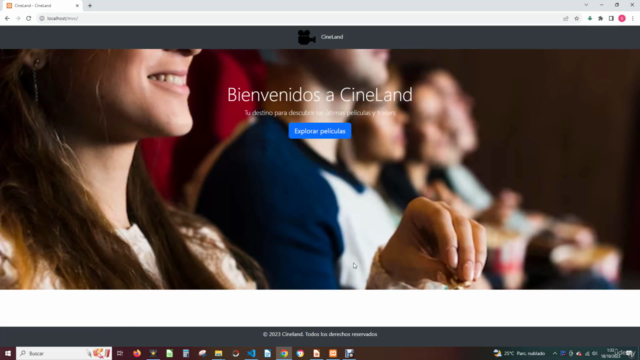Open the Extensions puzzle piece menu

600,18
